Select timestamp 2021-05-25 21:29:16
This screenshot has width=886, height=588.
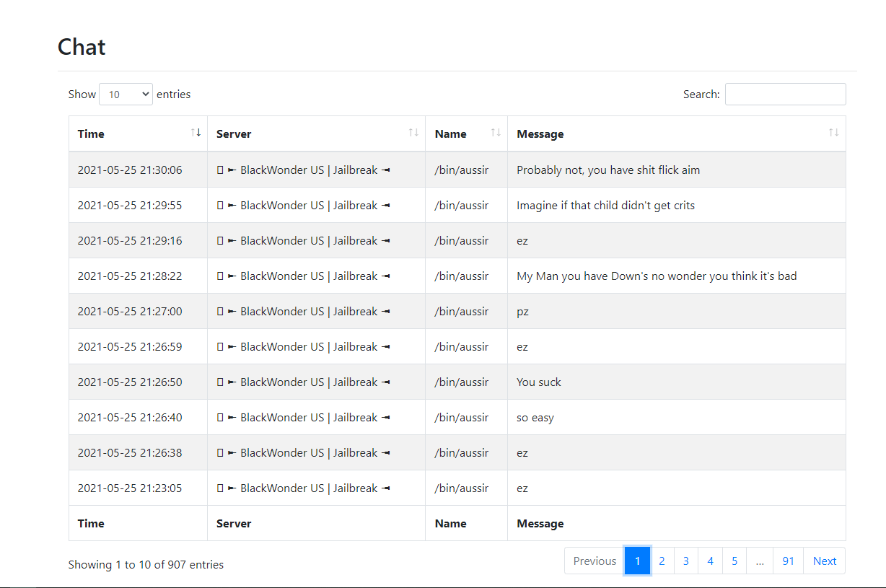pyautogui.click(x=130, y=241)
